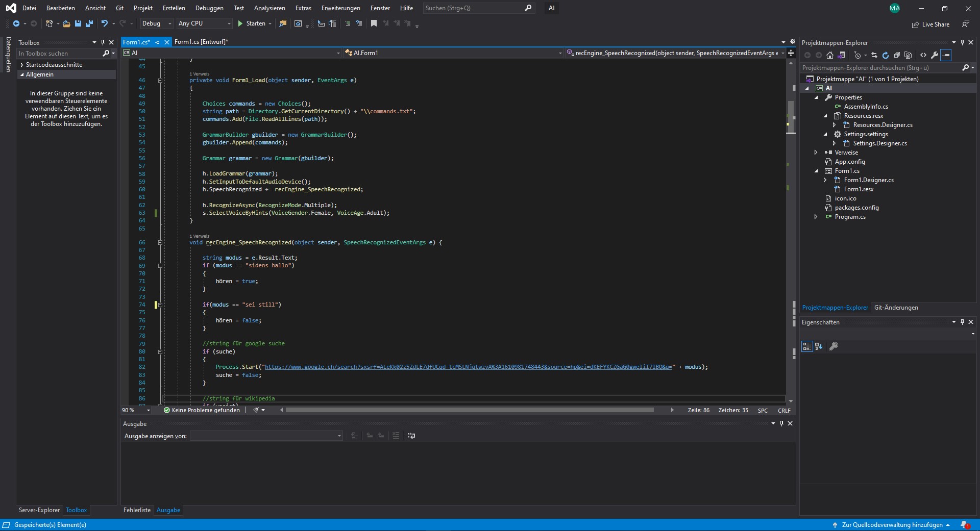Switch to the Form1.cs [Entwurf] tab

pyautogui.click(x=201, y=42)
